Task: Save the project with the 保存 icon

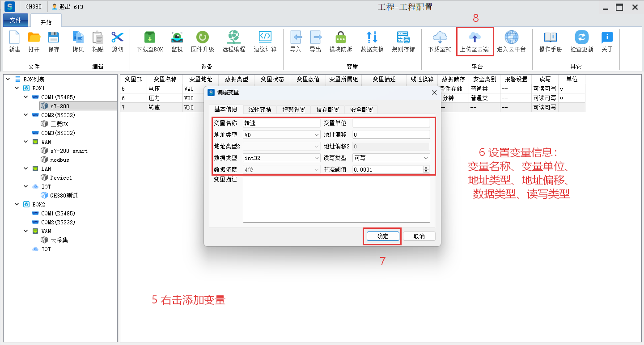Action: pos(54,37)
